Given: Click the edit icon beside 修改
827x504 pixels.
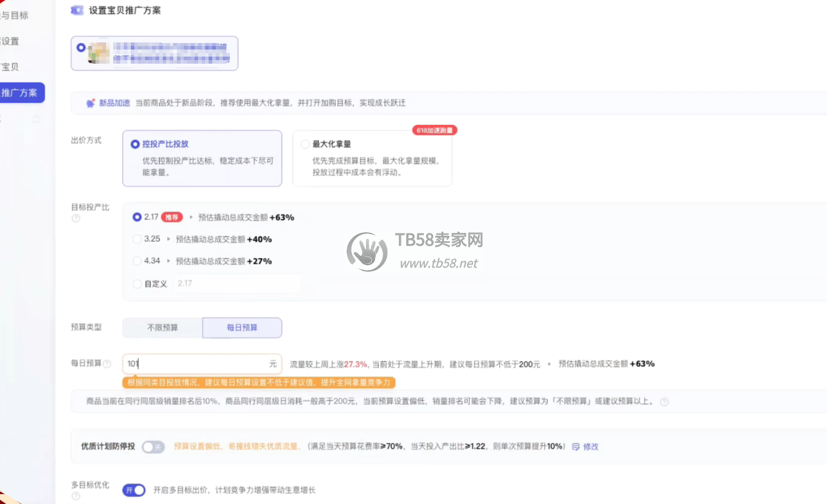Looking at the screenshot, I should pyautogui.click(x=576, y=447).
